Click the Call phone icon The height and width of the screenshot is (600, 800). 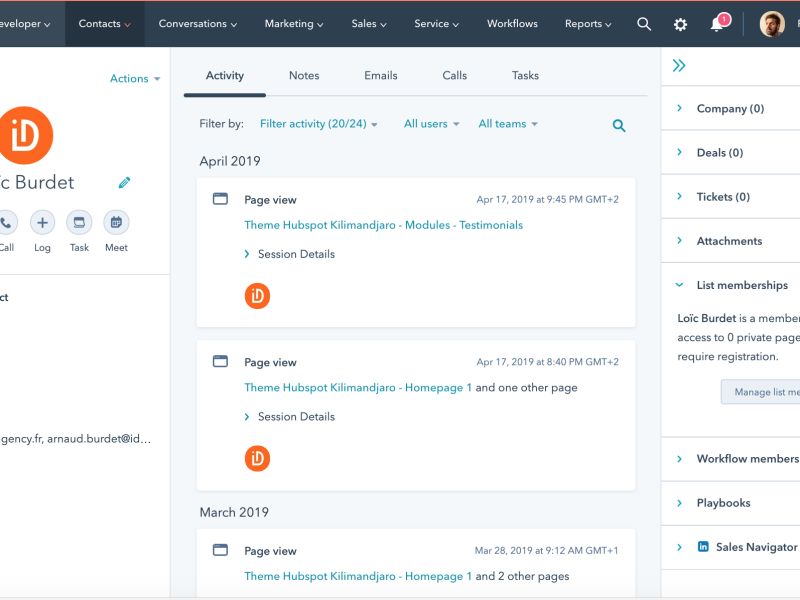pyautogui.click(x=6, y=222)
